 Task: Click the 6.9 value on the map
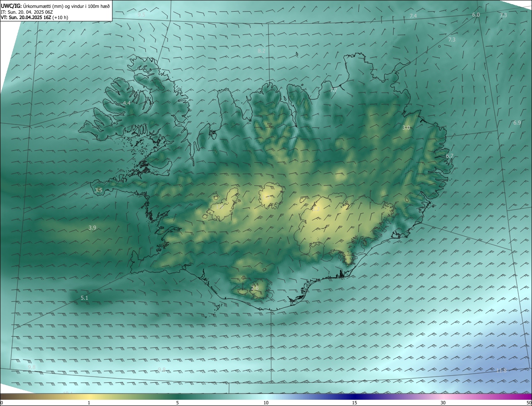click(517, 123)
